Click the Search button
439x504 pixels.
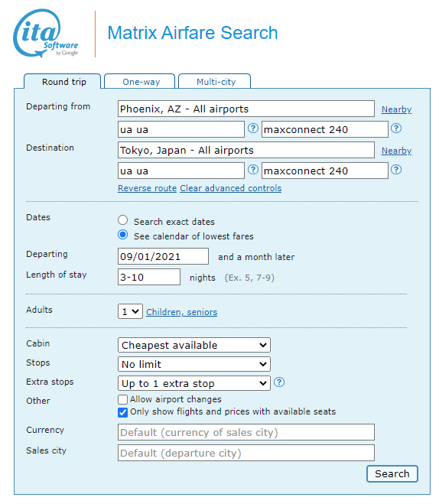click(392, 473)
